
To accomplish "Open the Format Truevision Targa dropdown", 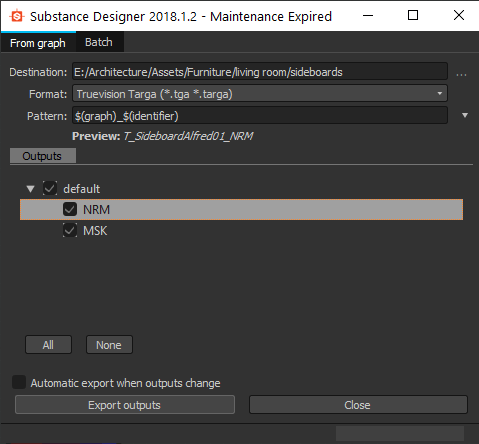I will [x=260, y=94].
